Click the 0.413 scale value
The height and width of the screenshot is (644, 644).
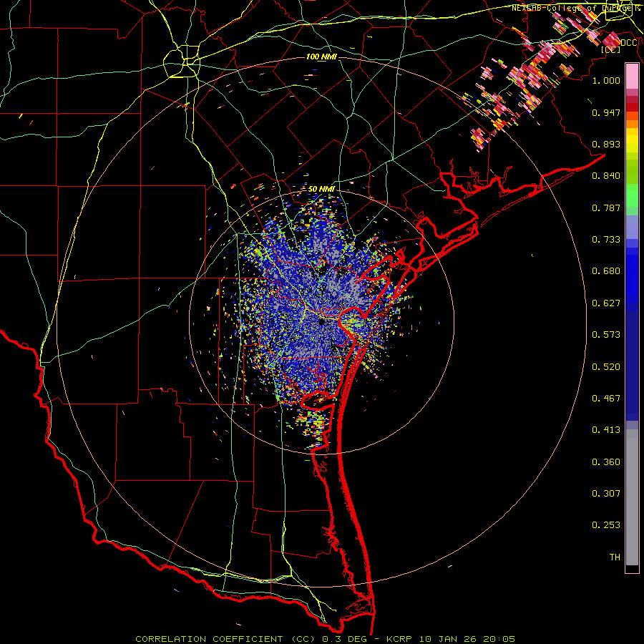click(x=606, y=430)
